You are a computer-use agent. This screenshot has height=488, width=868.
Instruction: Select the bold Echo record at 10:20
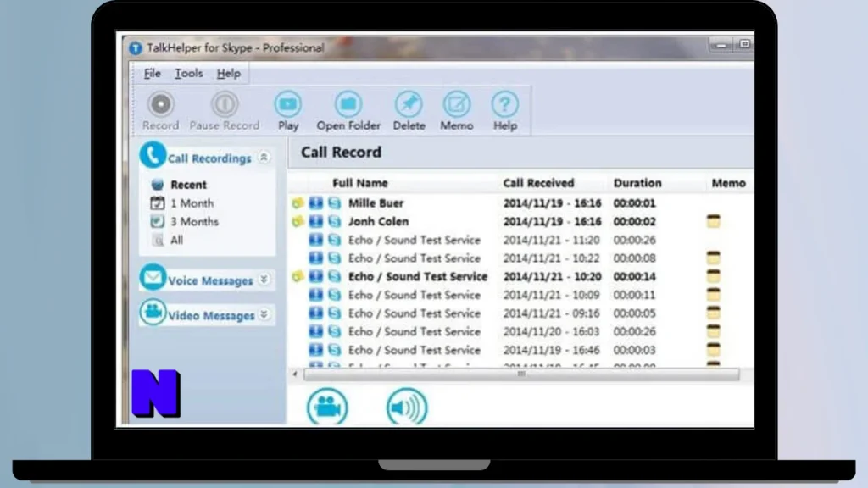tap(520, 277)
